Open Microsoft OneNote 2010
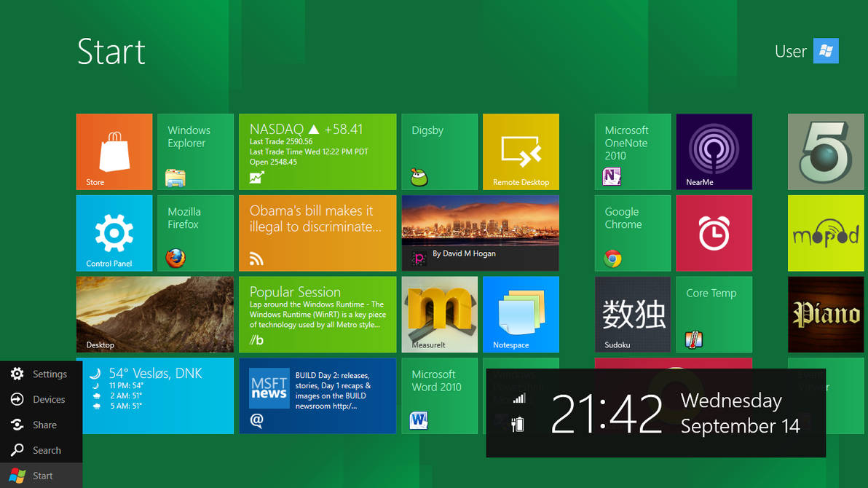The image size is (868, 488). click(632, 151)
